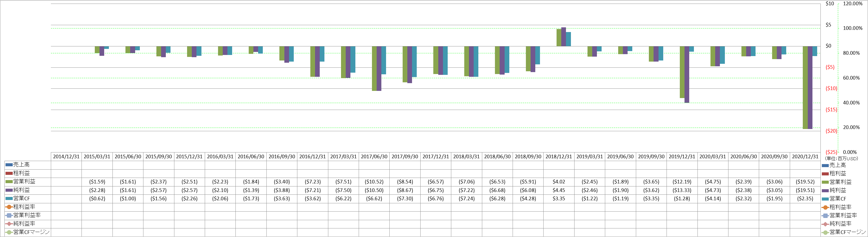Select 売上高 entry in the right-side legend
The height and width of the screenshot is (237, 868).
(x=834, y=165)
